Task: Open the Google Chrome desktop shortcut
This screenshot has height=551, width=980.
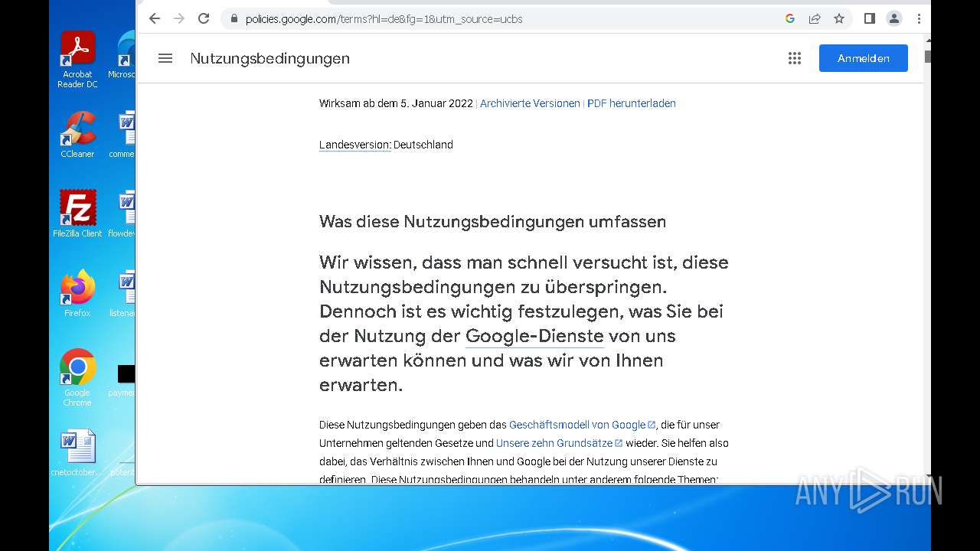Action: [77, 378]
